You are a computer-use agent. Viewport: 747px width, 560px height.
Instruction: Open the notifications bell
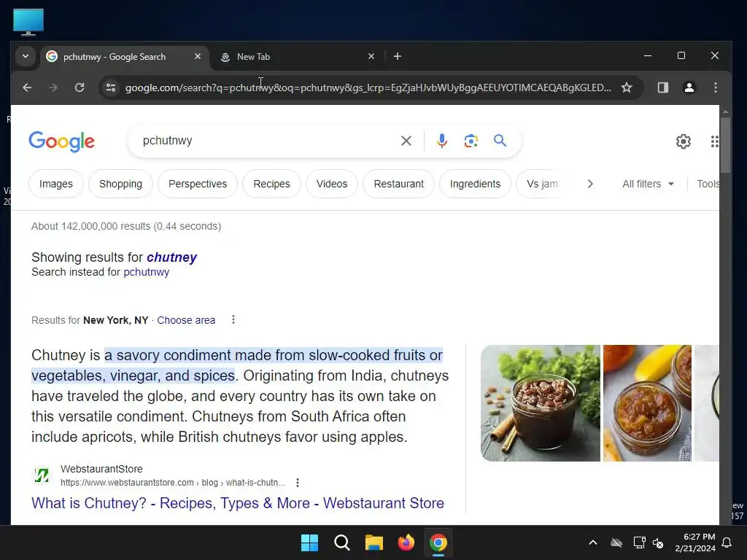point(727,542)
